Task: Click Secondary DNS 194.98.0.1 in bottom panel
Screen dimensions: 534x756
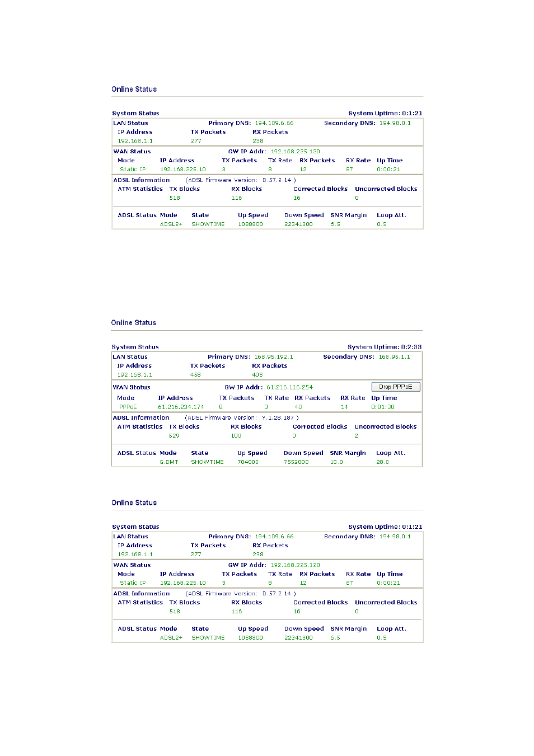Action: pyautogui.click(x=395, y=537)
